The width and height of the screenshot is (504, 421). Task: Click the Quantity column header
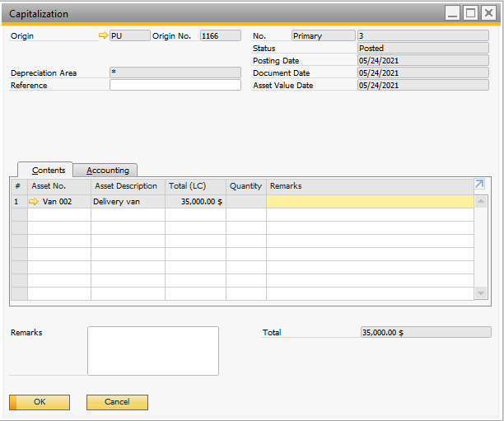coord(246,186)
